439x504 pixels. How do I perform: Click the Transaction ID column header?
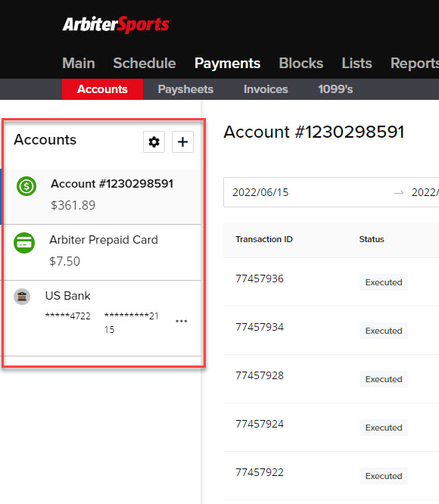tap(264, 239)
